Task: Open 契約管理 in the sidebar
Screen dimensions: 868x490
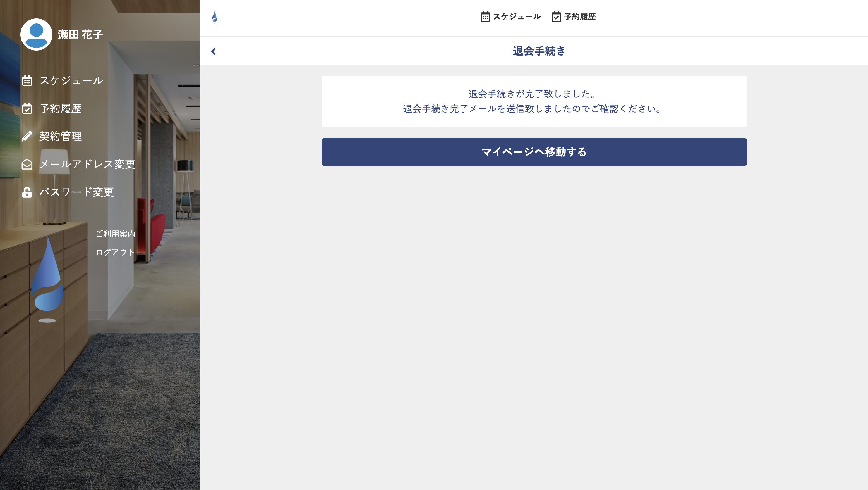Action: [x=61, y=136]
